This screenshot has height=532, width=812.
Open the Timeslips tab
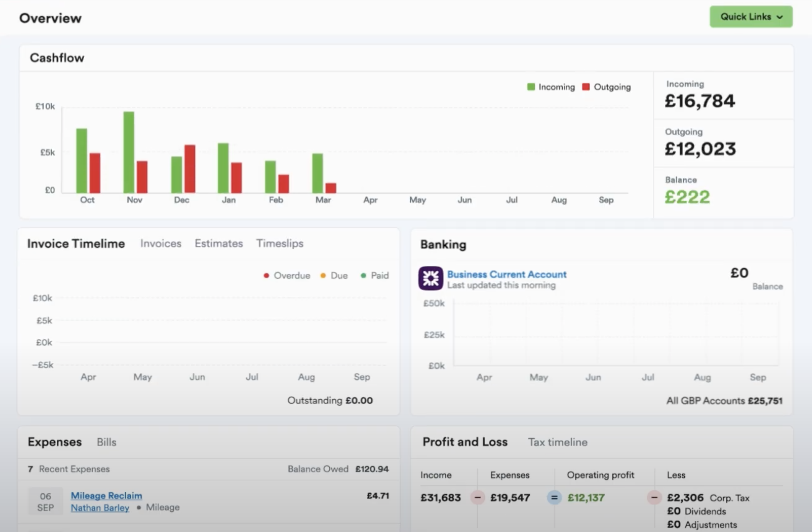[280, 243]
